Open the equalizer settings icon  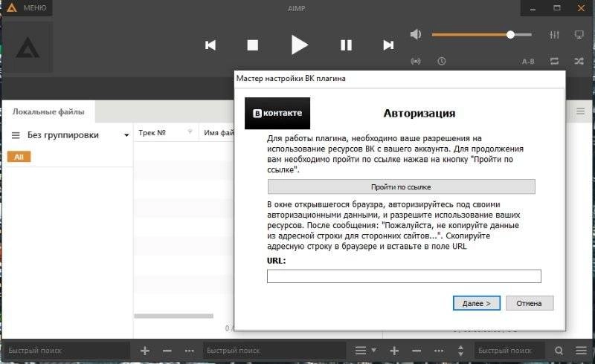click(x=554, y=35)
